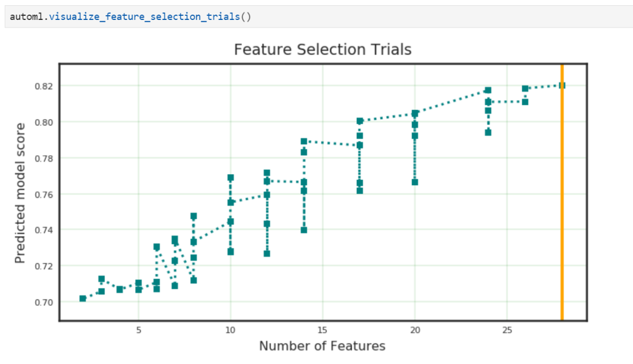Click the x-axis tick label 5
Viewport: 633px width, 364px height.
tap(138, 331)
